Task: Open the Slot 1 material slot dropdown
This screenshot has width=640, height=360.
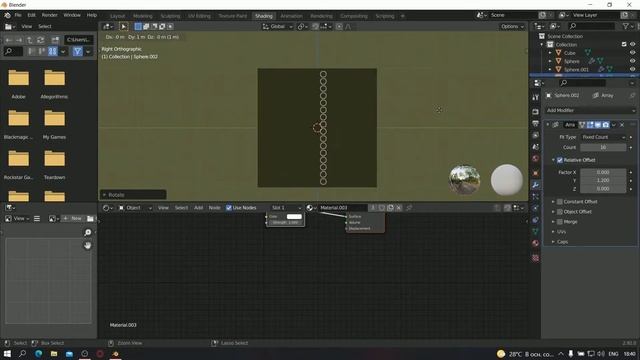Action: 286,208
